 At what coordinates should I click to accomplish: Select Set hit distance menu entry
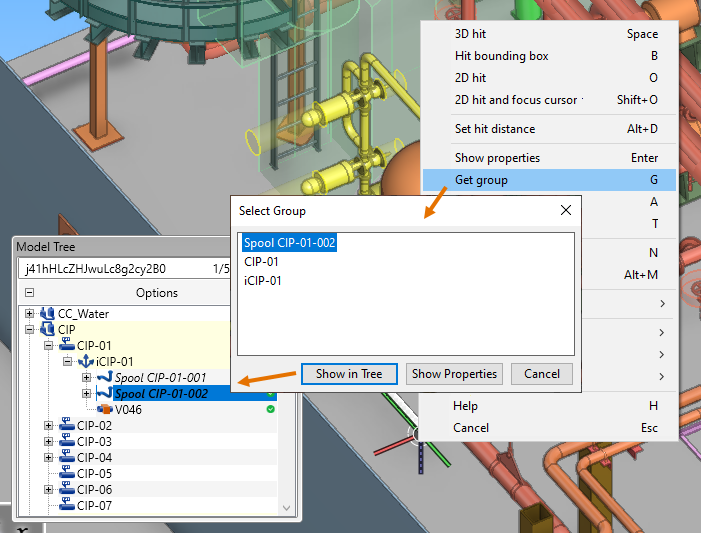(494, 129)
